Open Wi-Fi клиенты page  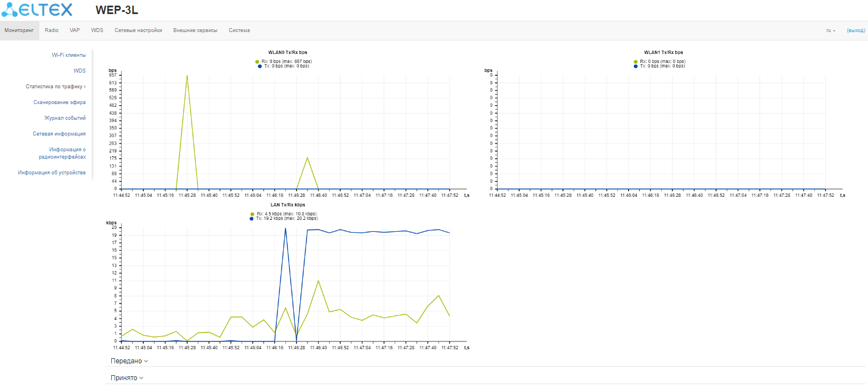(69, 55)
